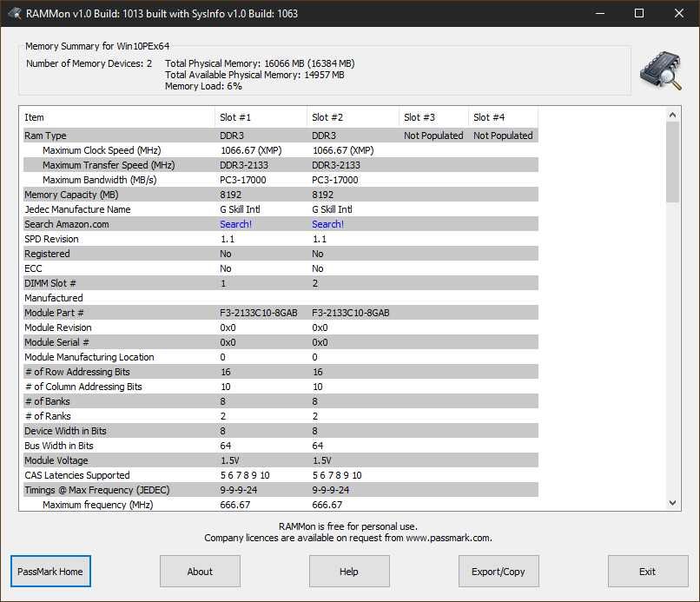Screen dimensions: 700x602
Task: Select the Manufactured row label
Action: [x=54, y=298]
